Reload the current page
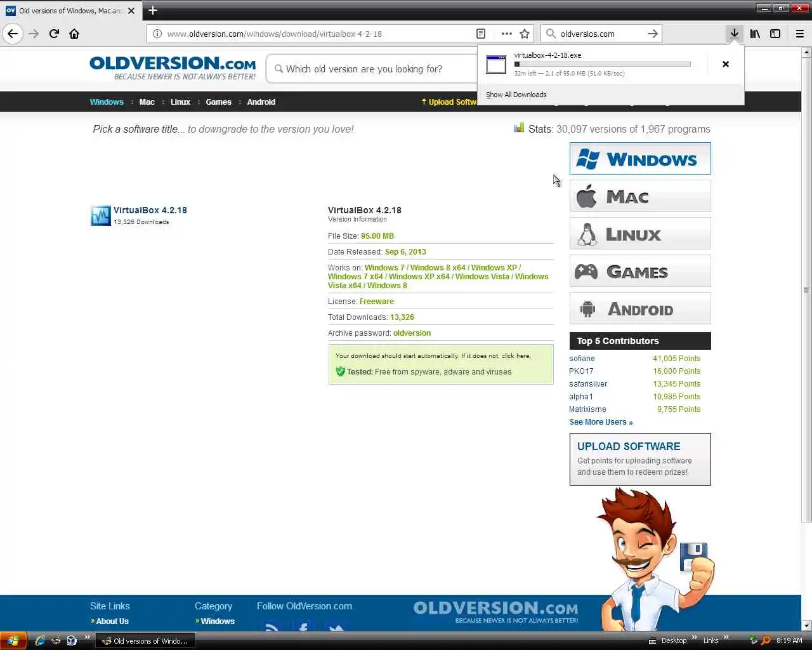The width and height of the screenshot is (812, 650). (55, 34)
